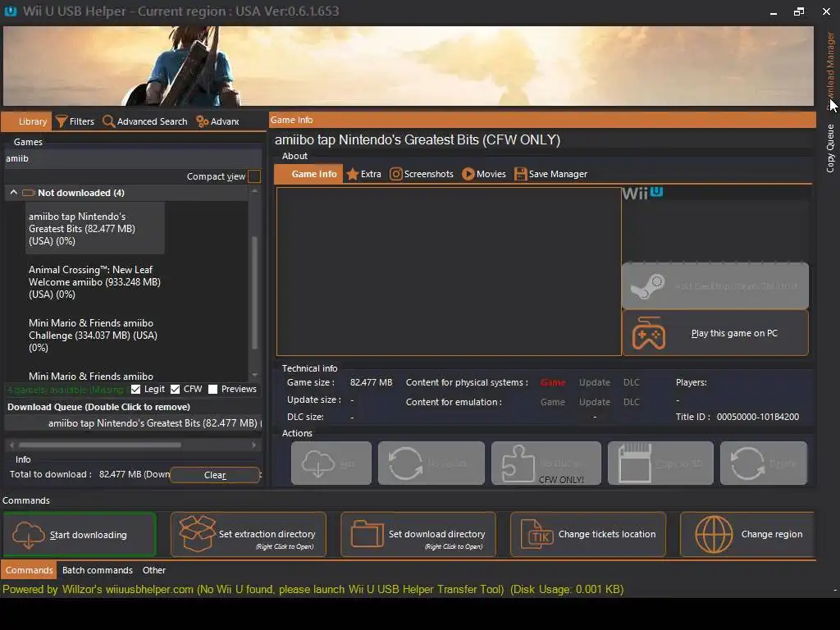Click the Set download directory folder icon
Image resolution: width=840 pixels, height=630 pixels.
point(367,534)
